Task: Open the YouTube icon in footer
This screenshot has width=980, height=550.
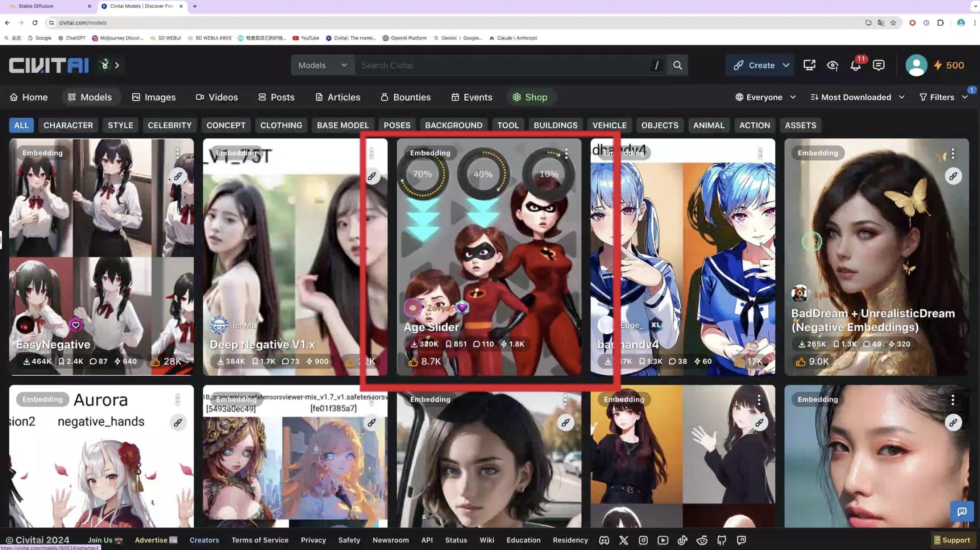Action: coord(663,541)
